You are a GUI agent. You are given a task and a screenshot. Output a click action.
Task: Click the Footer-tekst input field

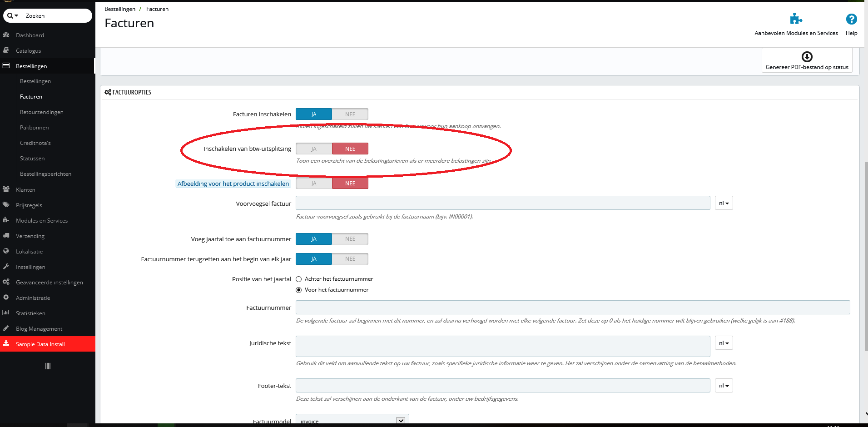(x=503, y=386)
